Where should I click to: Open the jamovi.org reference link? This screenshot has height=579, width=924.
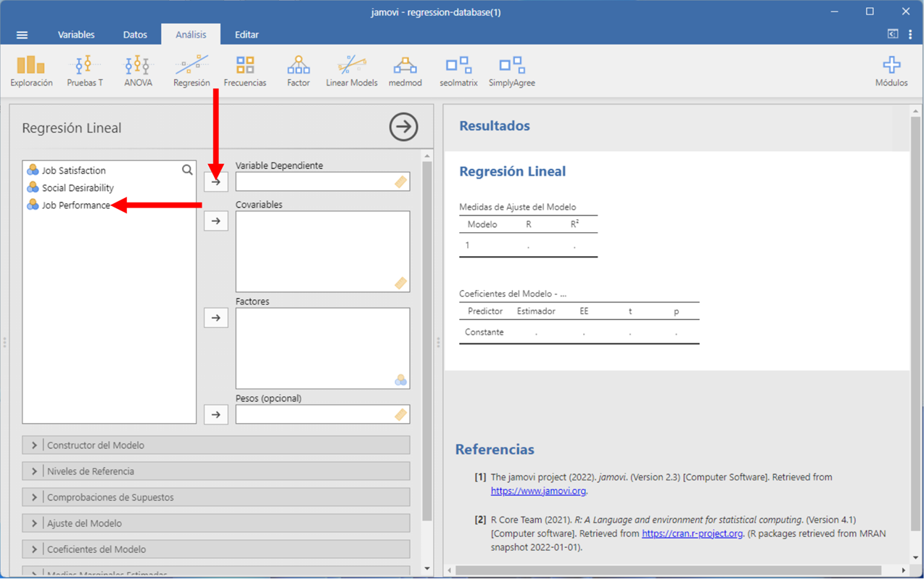[538, 491]
